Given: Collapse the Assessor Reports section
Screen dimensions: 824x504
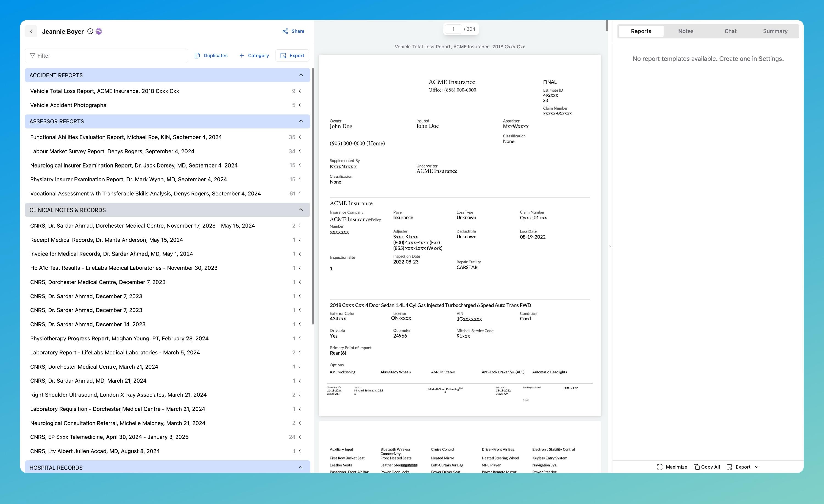Looking at the screenshot, I should click(301, 121).
